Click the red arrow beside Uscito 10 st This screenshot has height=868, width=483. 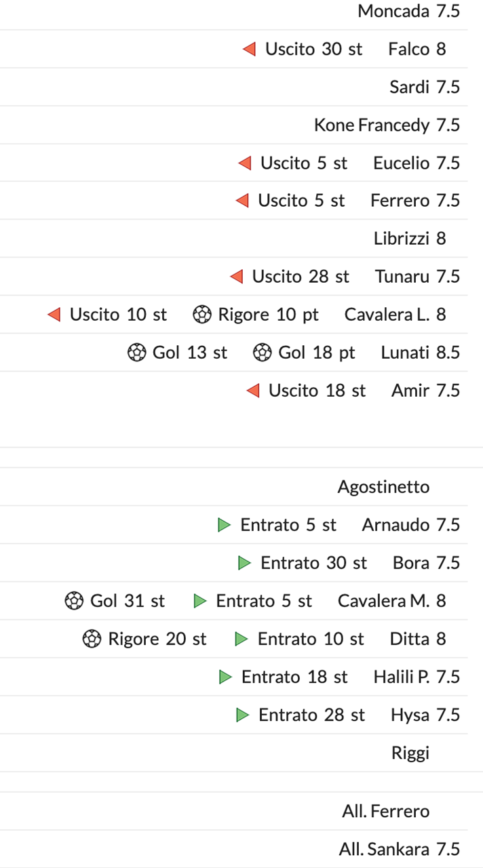(x=54, y=315)
